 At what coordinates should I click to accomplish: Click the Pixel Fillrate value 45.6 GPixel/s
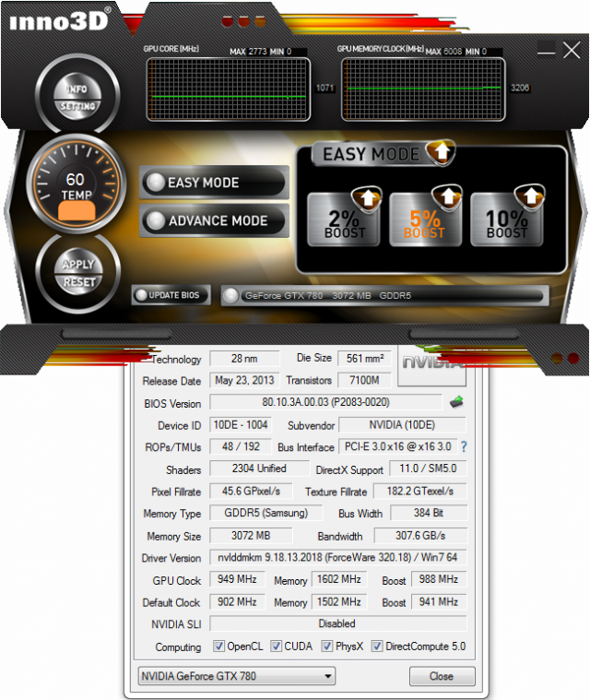coord(251,491)
